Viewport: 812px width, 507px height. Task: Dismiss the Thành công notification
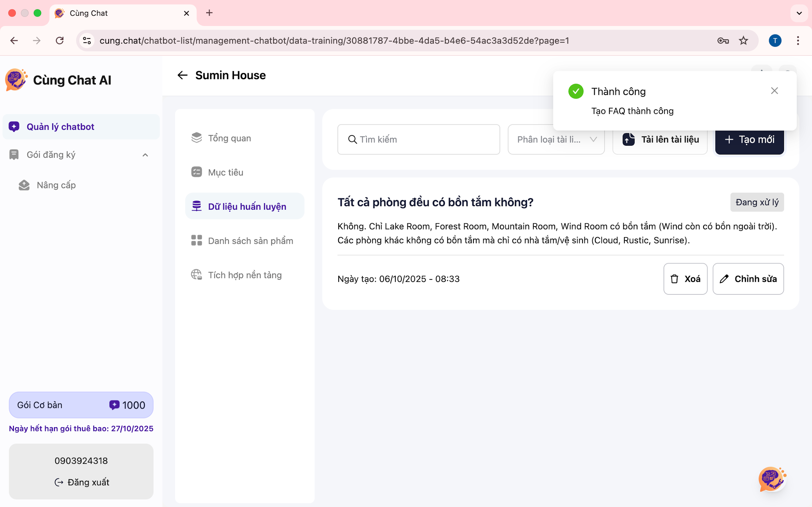[774, 91]
